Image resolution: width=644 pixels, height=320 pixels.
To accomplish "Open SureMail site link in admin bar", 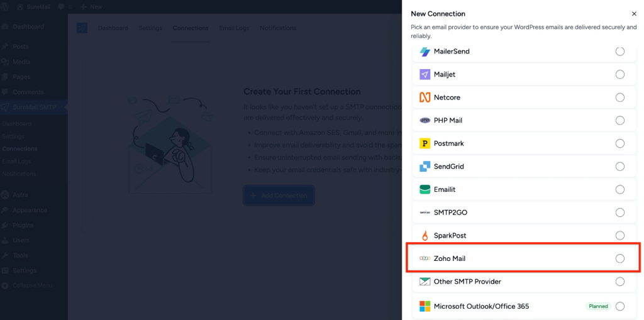I will tap(34, 6).
